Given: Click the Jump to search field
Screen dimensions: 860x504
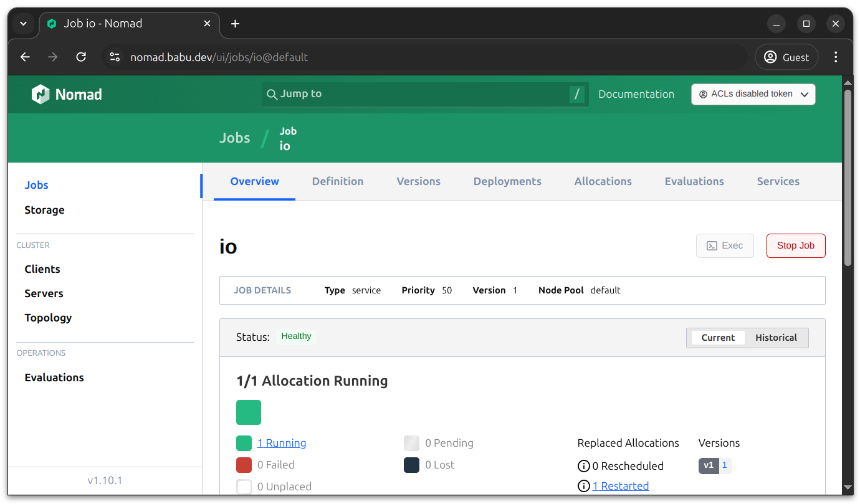Looking at the screenshot, I should pyautogui.click(x=425, y=94).
